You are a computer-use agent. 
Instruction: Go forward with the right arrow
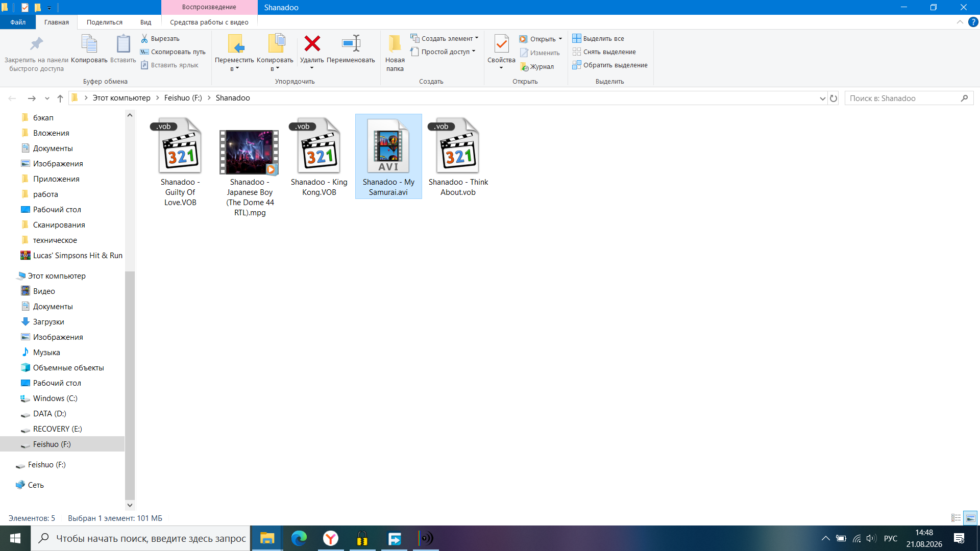pyautogui.click(x=32, y=98)
